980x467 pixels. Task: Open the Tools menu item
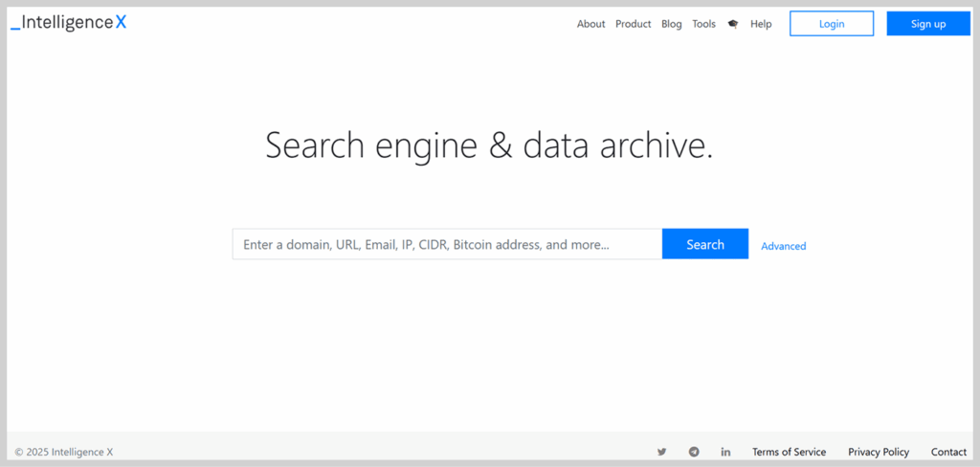(703, 24)
